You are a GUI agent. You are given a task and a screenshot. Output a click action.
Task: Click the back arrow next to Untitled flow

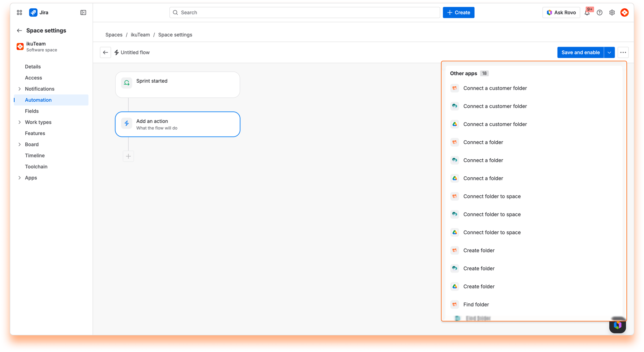click(x=105, y=52)
